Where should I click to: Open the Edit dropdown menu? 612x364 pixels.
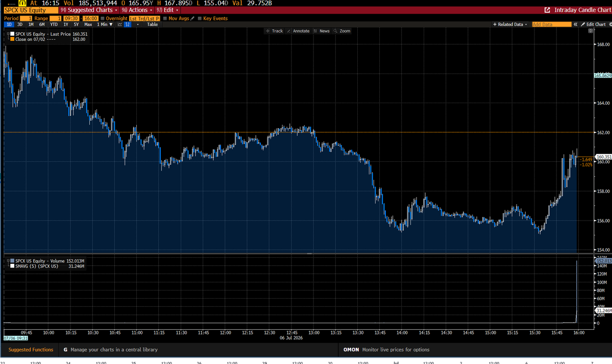[x=167, y=10]
